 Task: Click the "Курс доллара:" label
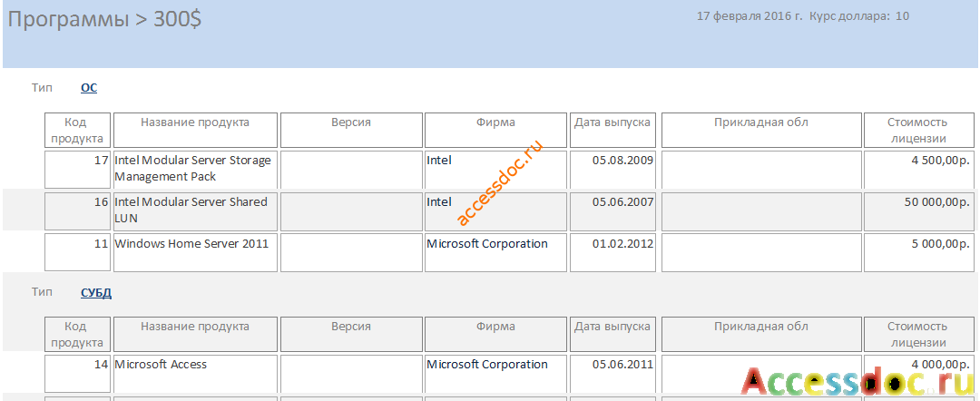[x=848, y=16]
